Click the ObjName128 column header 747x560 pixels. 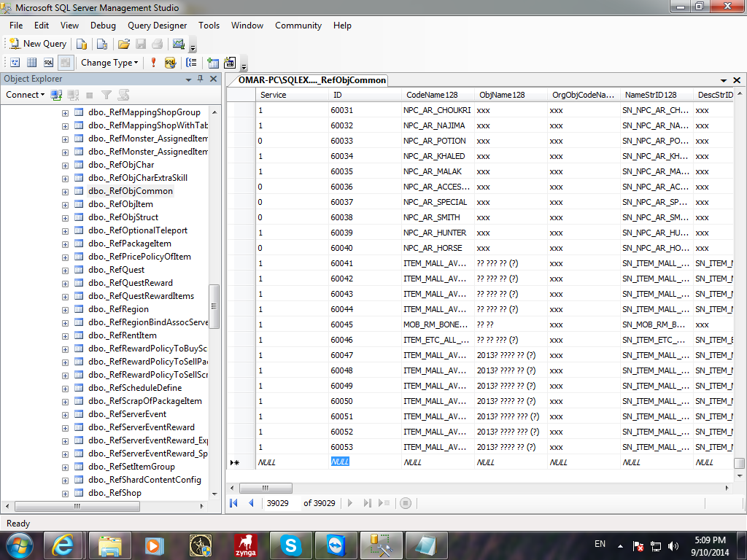click(510, 95)
